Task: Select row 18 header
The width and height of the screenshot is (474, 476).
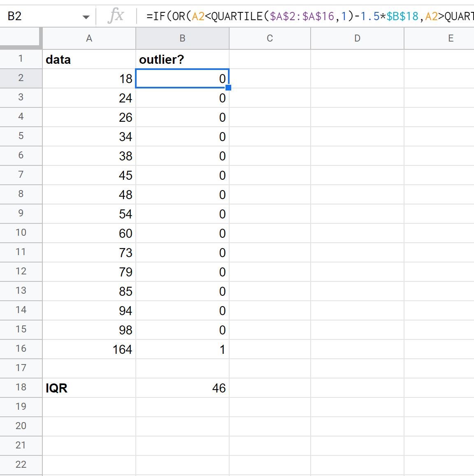Action: point(21,388)
